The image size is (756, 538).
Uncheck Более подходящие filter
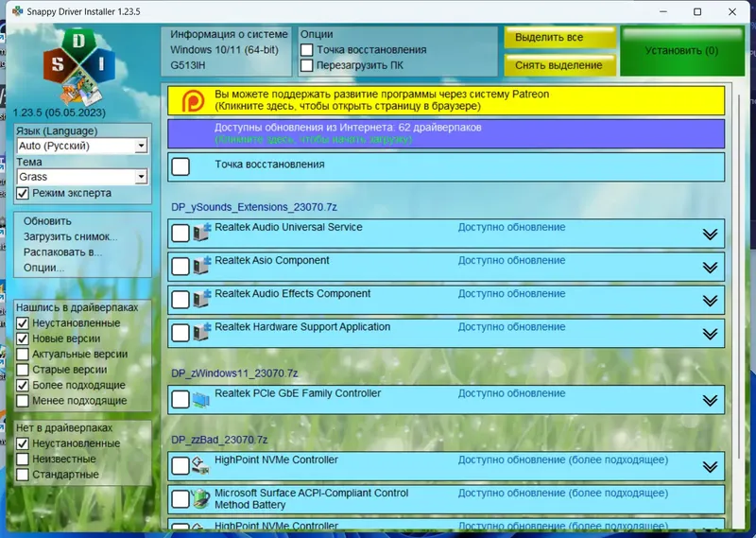pyautogui.click(x=22, y=385)
